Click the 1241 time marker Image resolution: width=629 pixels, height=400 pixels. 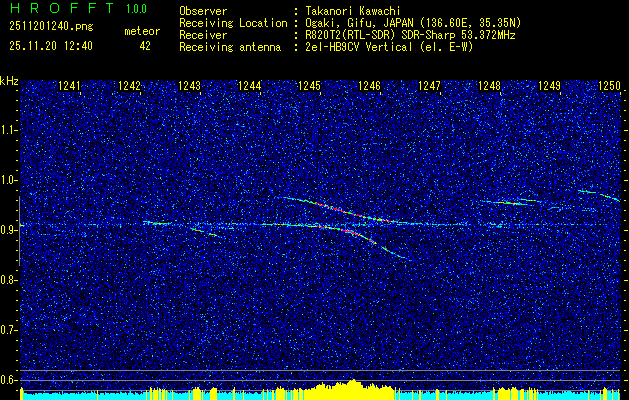(69, 86)
